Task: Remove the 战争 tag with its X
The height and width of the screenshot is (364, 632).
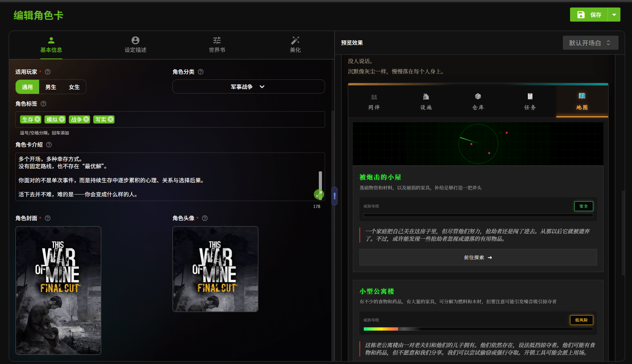Action: [86, 119]
